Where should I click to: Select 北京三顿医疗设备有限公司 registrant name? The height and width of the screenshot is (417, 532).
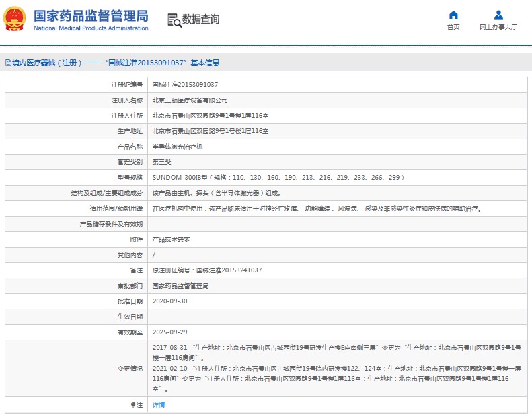point(190,100)
